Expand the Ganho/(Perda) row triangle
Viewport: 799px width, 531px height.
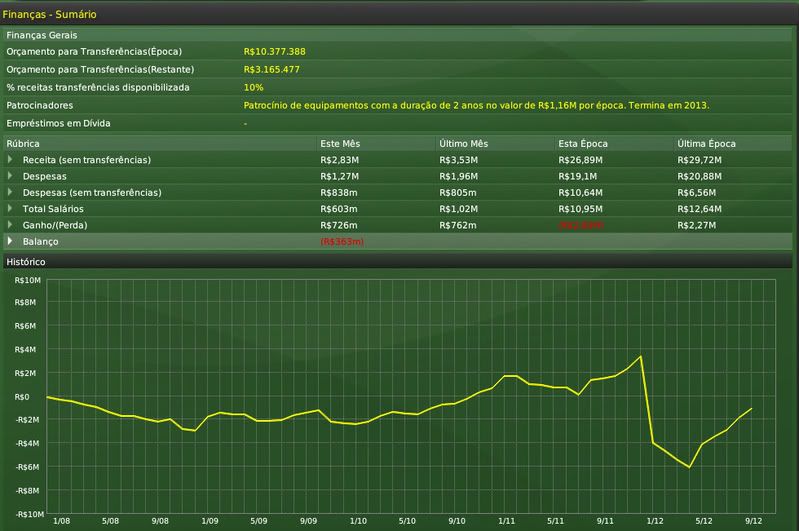[10, 225]
